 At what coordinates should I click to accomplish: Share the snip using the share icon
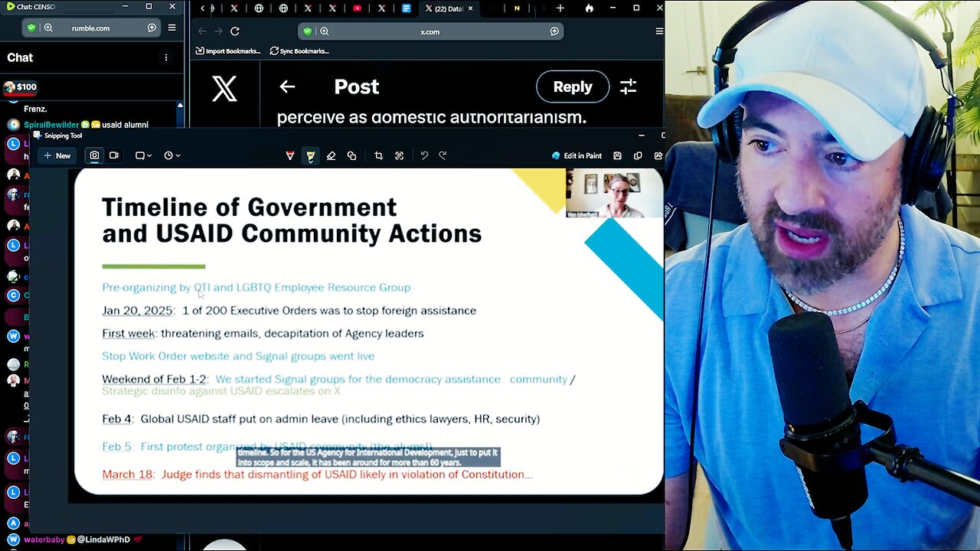[658, 155]
